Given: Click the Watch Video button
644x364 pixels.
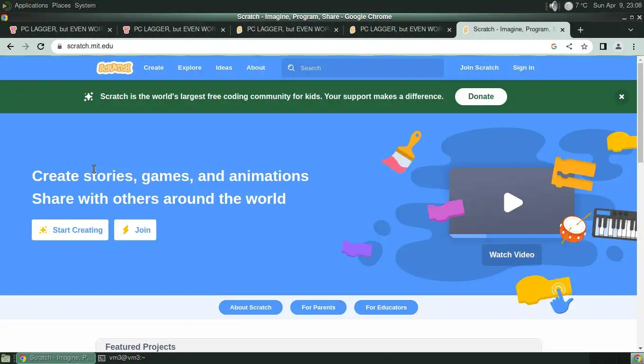Looking at the screenshot, I should [511, 255].
